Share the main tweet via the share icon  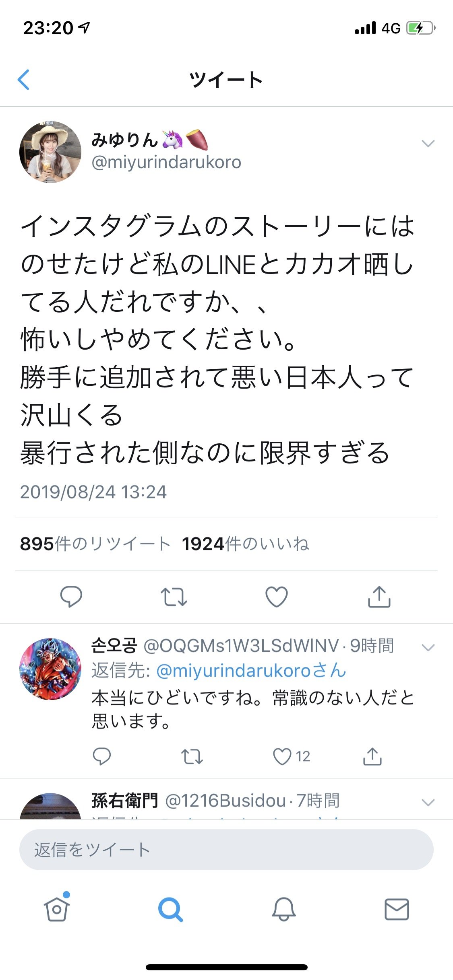pyautogui.click(x=379, y=596)
